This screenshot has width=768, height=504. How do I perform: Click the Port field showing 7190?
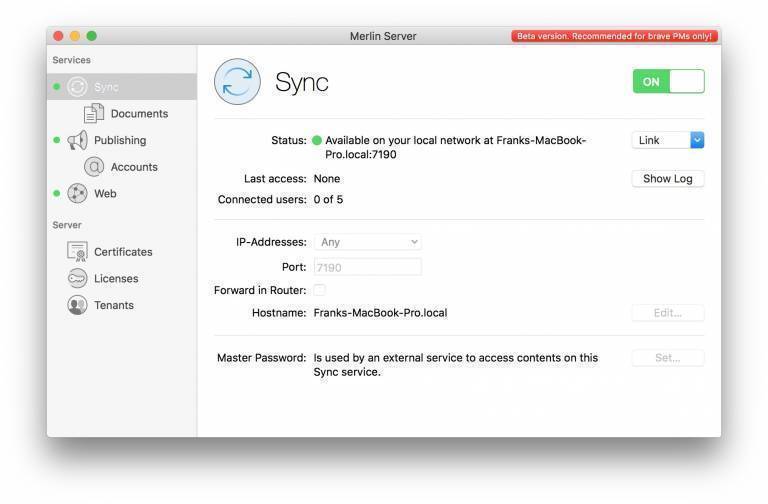[x=367, y=267]
